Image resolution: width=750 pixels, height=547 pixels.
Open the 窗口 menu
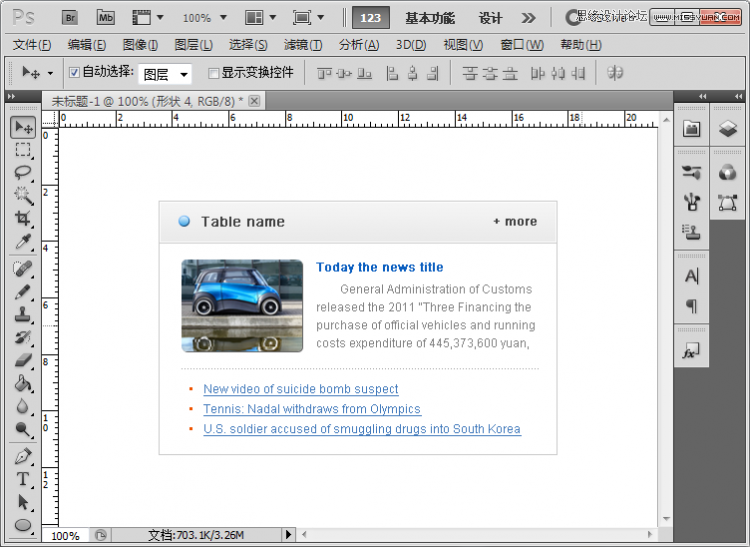(x=521, y=45)
